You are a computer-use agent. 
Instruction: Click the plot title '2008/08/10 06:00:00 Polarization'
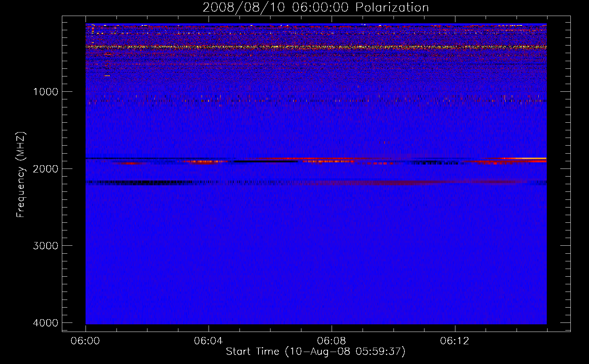pyautogui.click(x=316, y=8)
